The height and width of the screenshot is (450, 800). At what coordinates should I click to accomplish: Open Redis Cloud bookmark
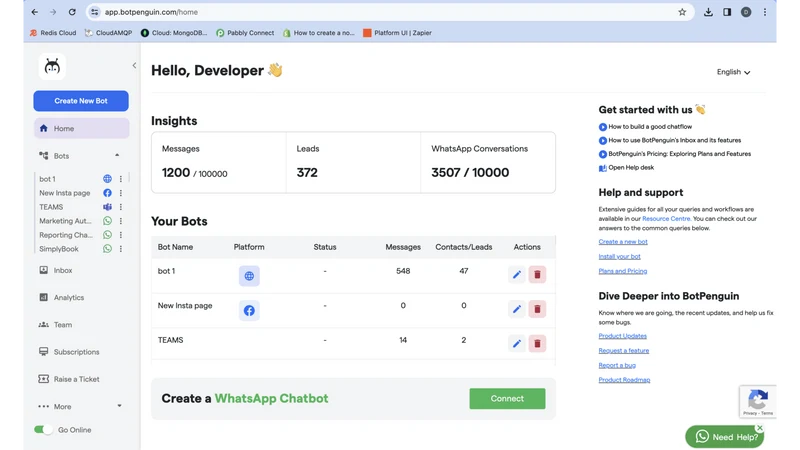point(53,33)
